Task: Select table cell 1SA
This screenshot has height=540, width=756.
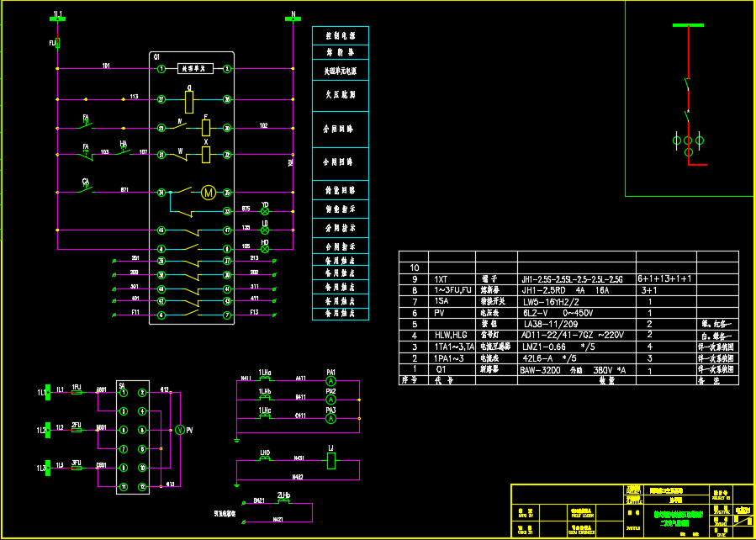Action: [452, 302]
